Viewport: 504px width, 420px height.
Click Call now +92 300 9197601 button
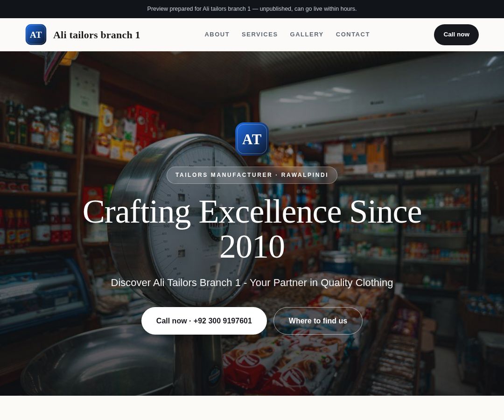pos(204,321)
